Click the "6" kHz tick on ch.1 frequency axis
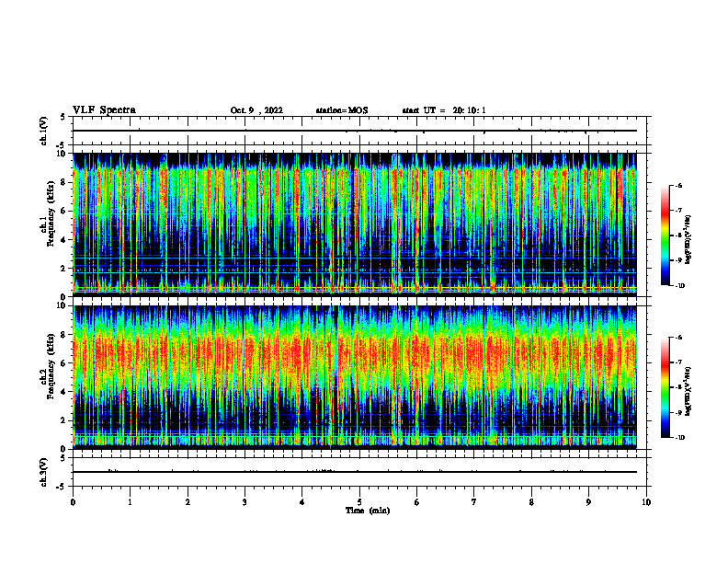The height and width of the screenshot is (563, 728). coord(64,212)
